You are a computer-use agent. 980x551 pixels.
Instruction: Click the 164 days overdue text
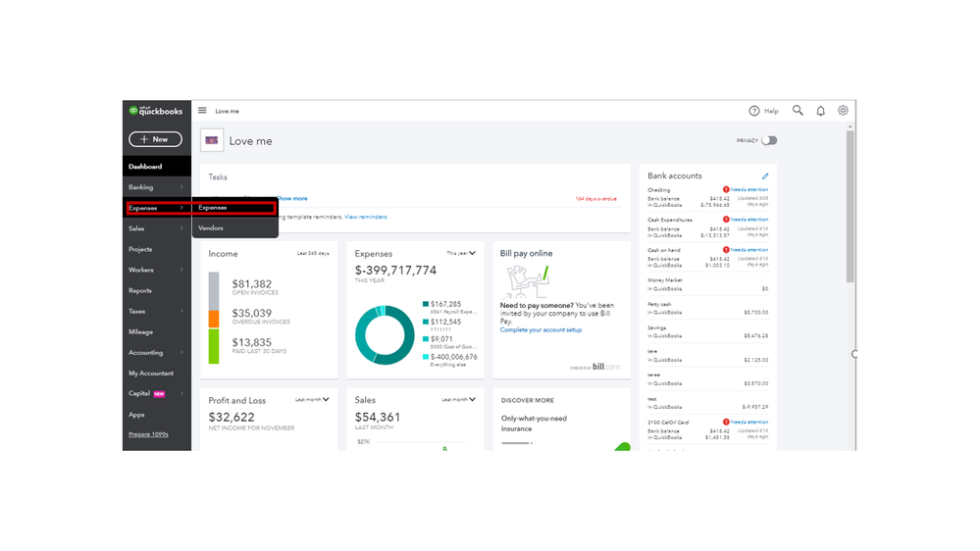coord(596,199)
